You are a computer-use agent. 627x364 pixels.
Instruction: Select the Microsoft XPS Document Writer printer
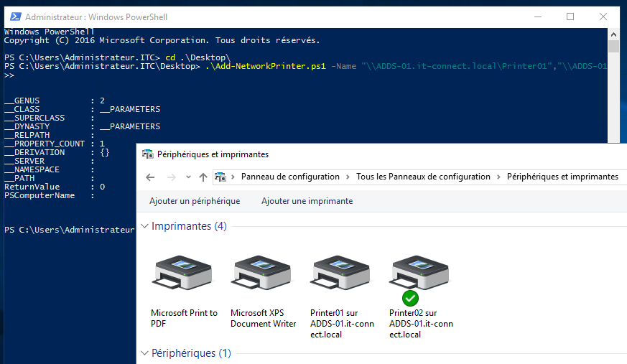261,273
